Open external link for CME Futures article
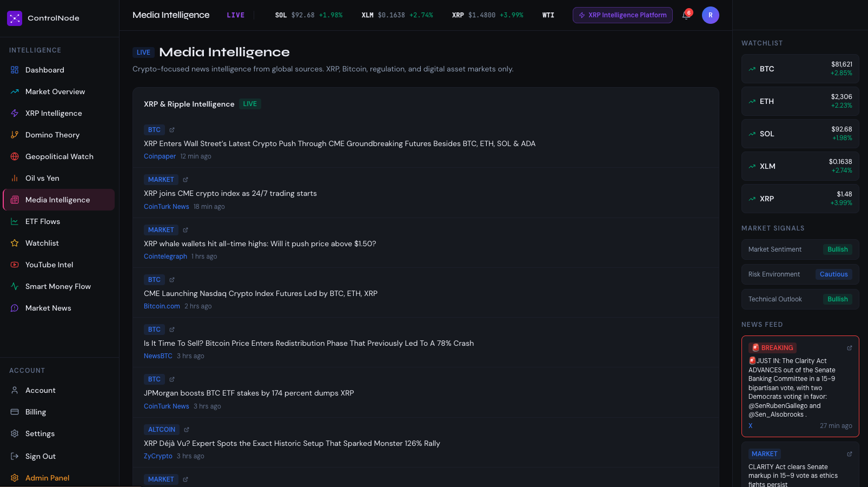This screenshot has height=487, width=868. [172, 130]
